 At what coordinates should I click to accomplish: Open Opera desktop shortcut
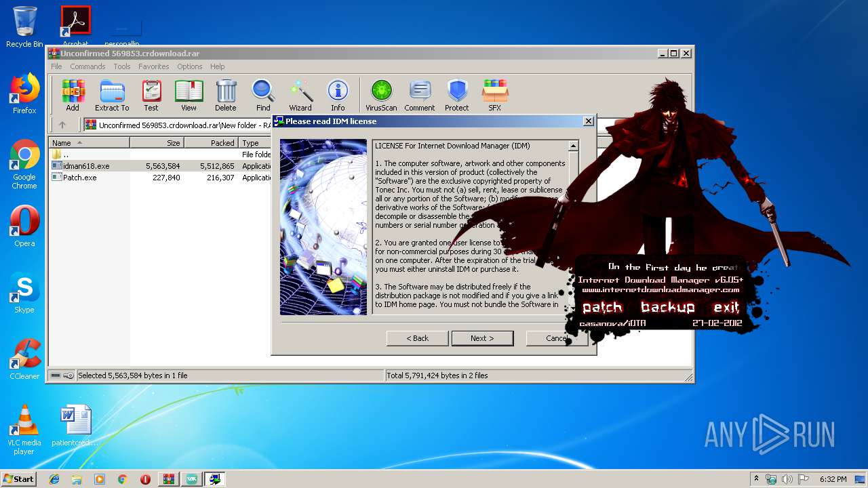click(x=24, y=226)
